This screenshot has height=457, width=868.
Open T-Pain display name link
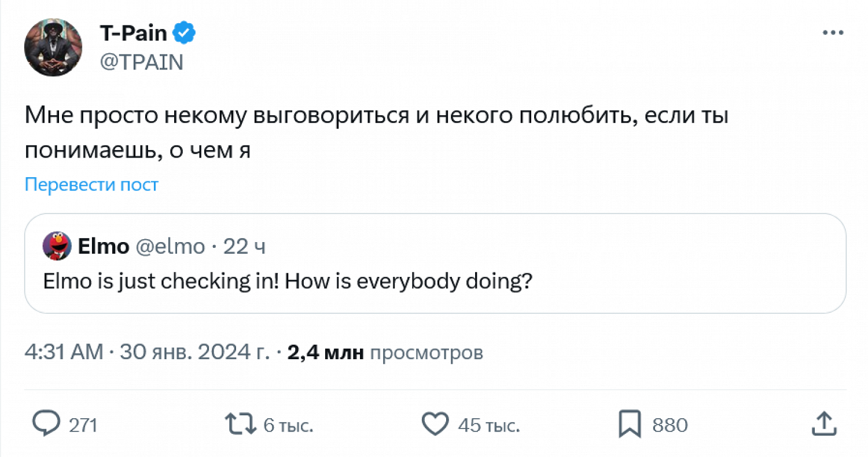[133, 35]
